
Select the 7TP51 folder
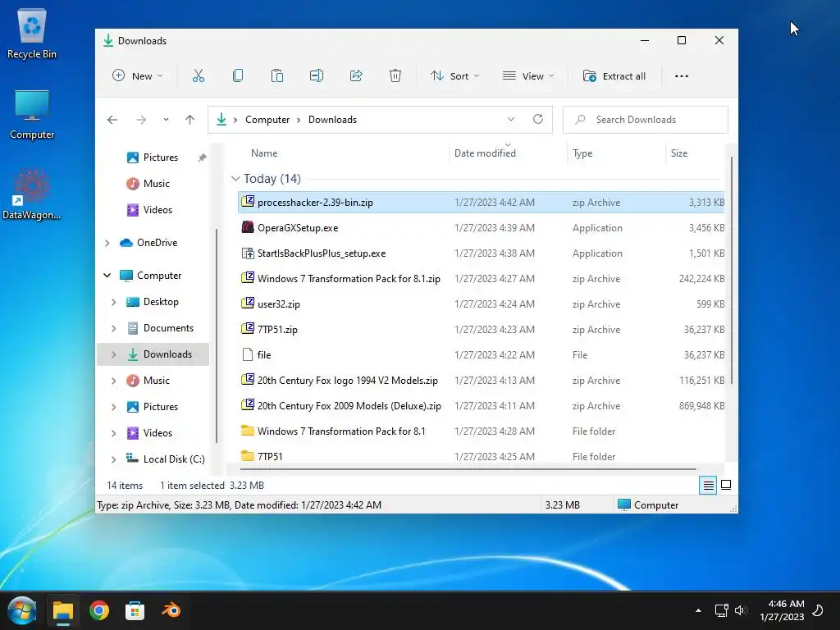481,456
